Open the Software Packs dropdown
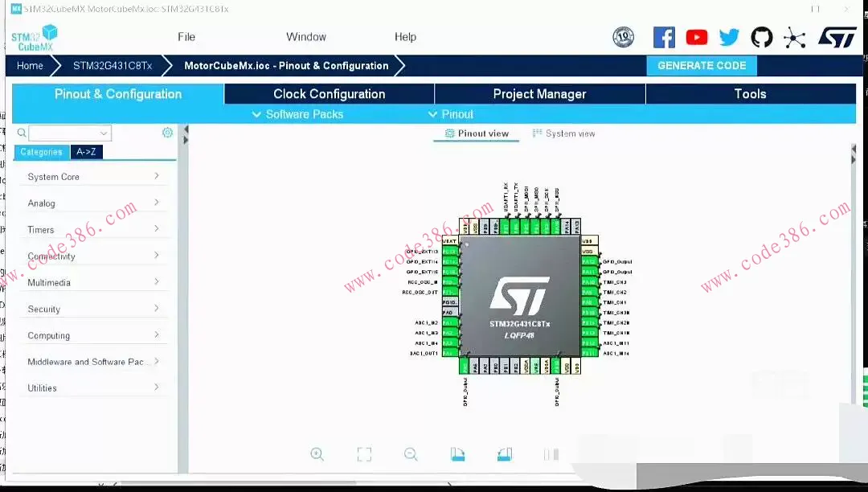The image size is (868, 492). 298,115
